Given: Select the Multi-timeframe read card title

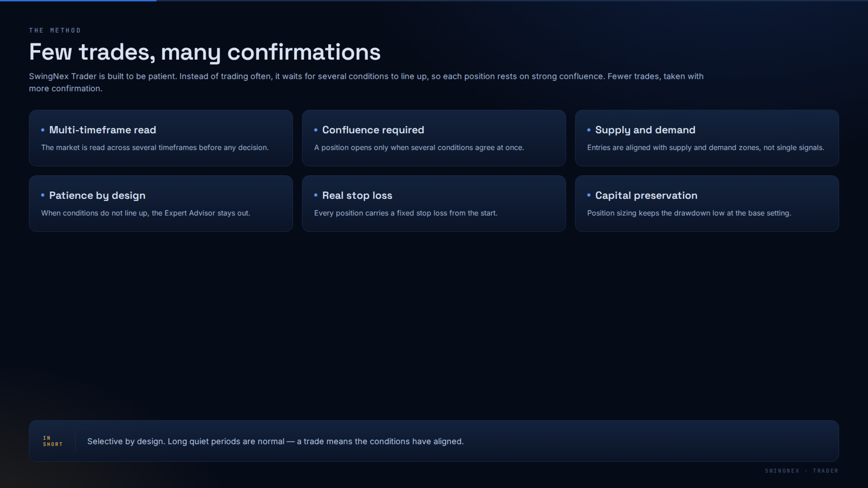Looking at the screenshot, I should click(103, 130).
